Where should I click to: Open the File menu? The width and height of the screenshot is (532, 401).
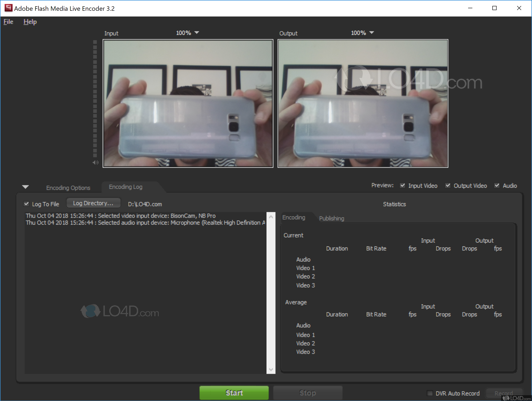(8, 22)
